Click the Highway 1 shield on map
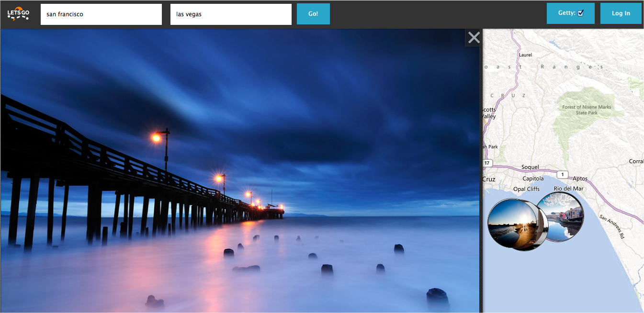Viewport: 644px width, 313px height. [x=563, y=174]
